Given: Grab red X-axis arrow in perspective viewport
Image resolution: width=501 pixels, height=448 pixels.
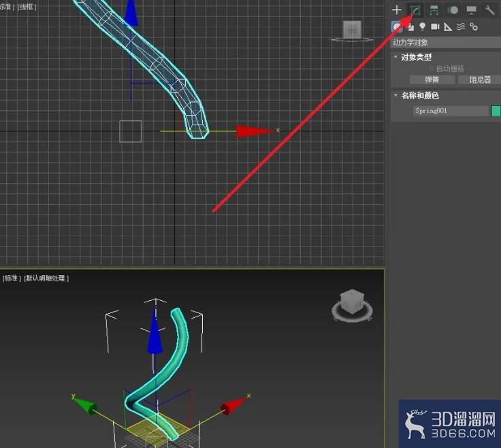Looking at the screenshot, I should 233,406.
